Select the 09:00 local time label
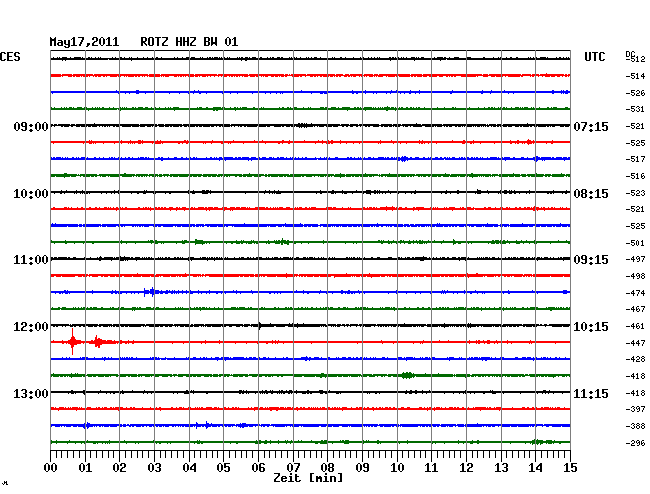Viewport: 650px width, 494px height. coord(31,126)
